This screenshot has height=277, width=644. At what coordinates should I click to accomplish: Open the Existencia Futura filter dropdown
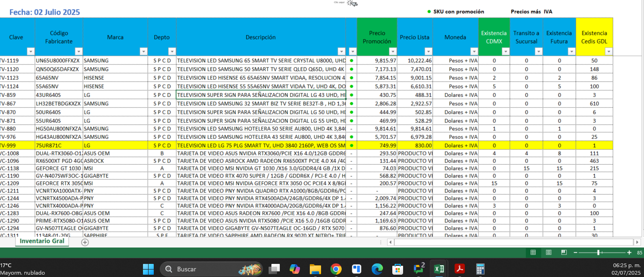pyautogui.click(x=571, y=51)
